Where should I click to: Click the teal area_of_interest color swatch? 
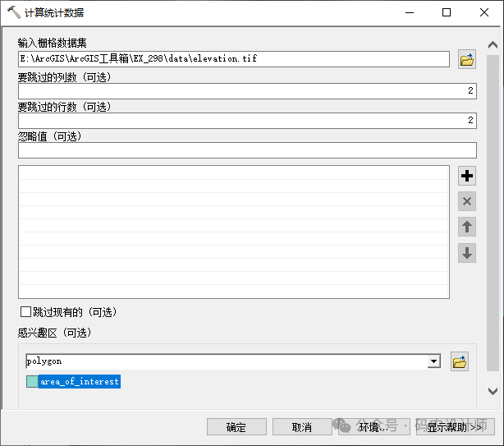pyautogui.click(x=32, y=382)
